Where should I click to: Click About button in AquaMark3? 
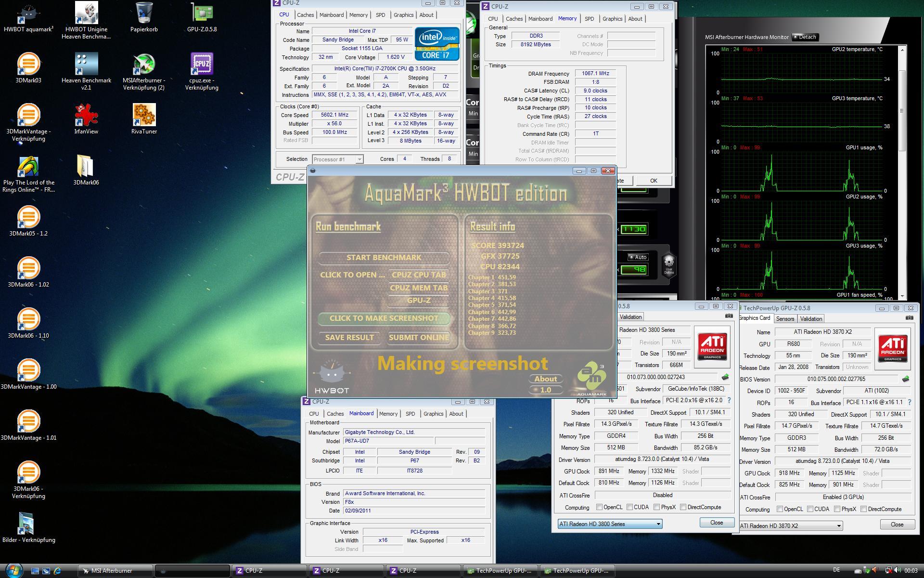point(545,379)
